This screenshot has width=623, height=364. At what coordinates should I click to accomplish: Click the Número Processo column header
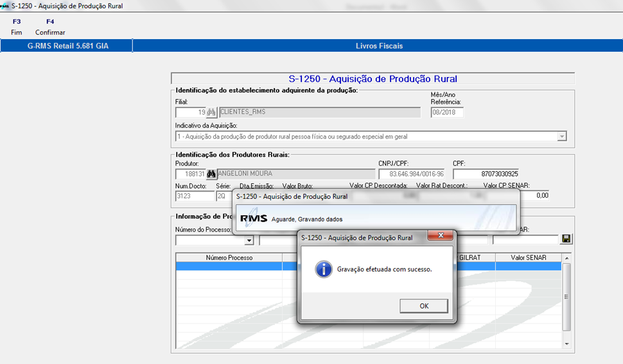tap(229, 257)
